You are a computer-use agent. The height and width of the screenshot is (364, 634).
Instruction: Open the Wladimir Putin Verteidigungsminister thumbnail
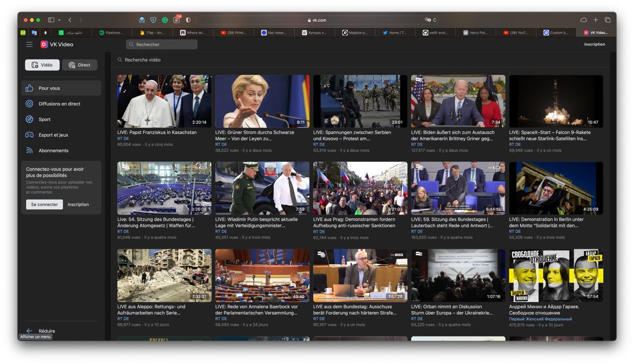coord(263,188)
